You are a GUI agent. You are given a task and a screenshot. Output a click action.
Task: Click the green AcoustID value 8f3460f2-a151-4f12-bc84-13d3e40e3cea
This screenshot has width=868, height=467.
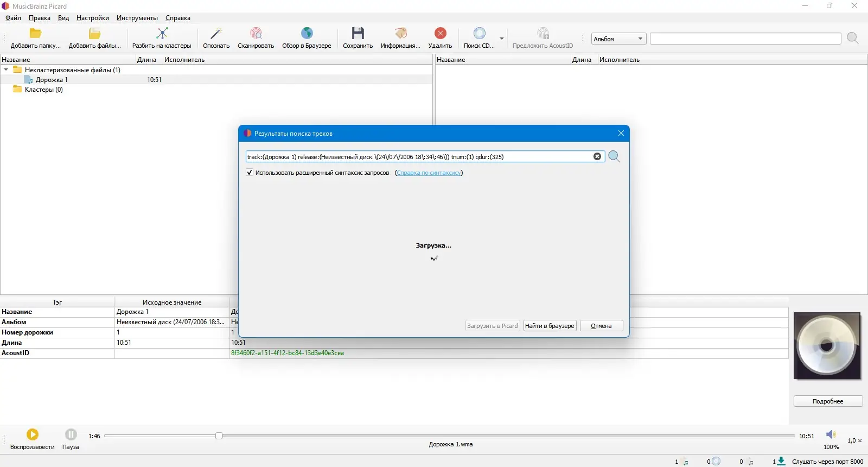coord(288,353)
